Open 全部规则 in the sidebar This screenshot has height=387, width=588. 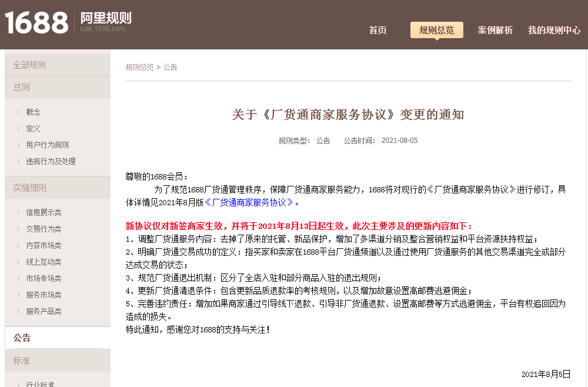pyautogui.click(x=58, y=65)
